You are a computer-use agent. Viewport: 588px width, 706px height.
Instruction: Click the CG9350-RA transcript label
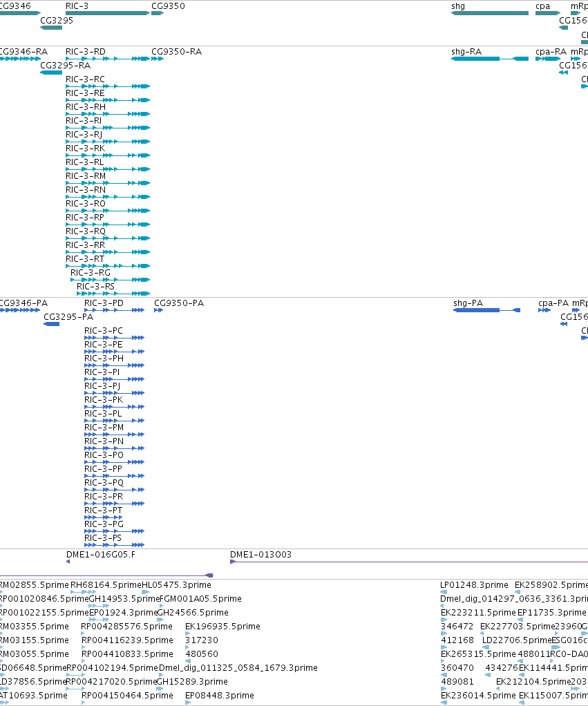176,51
